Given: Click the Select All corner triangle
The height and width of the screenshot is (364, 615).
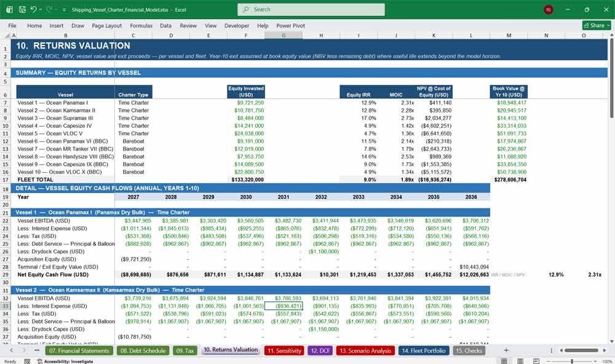Looking at the screenshot, I should 7,35.
